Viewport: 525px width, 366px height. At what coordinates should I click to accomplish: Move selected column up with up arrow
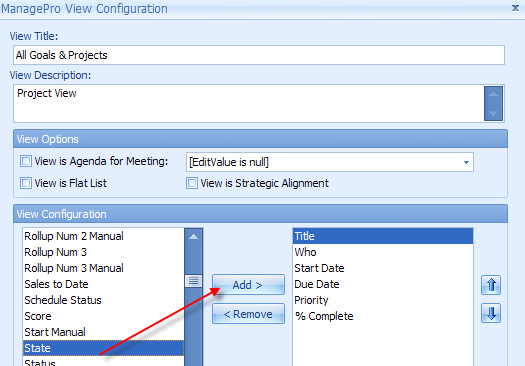(x=491, y=285)
